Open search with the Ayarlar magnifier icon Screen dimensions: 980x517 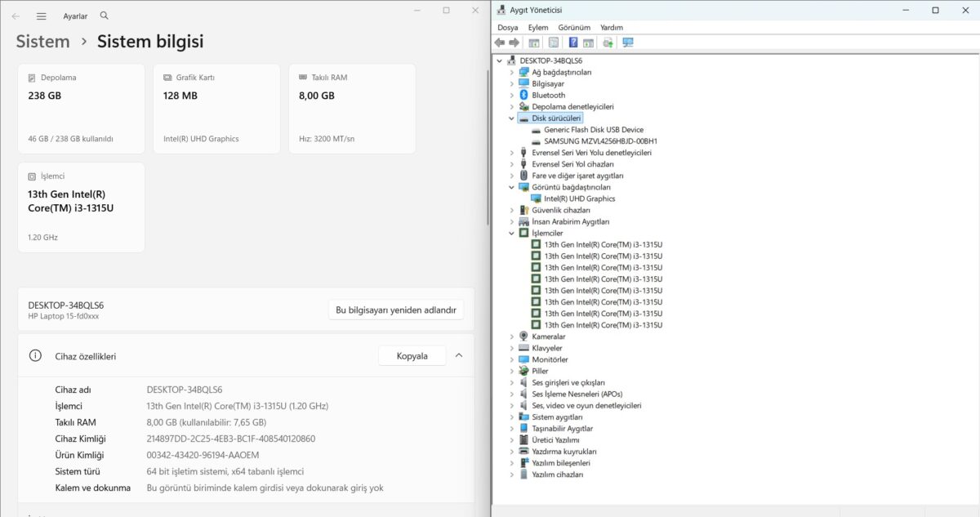pos(104,16)
